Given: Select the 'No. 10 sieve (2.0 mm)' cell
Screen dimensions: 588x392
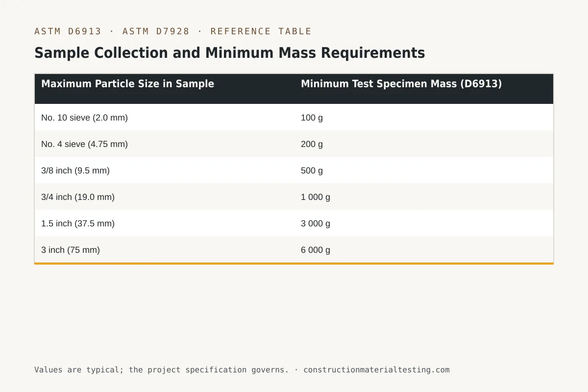Looking at the screenshot, I should click(164, 118).
